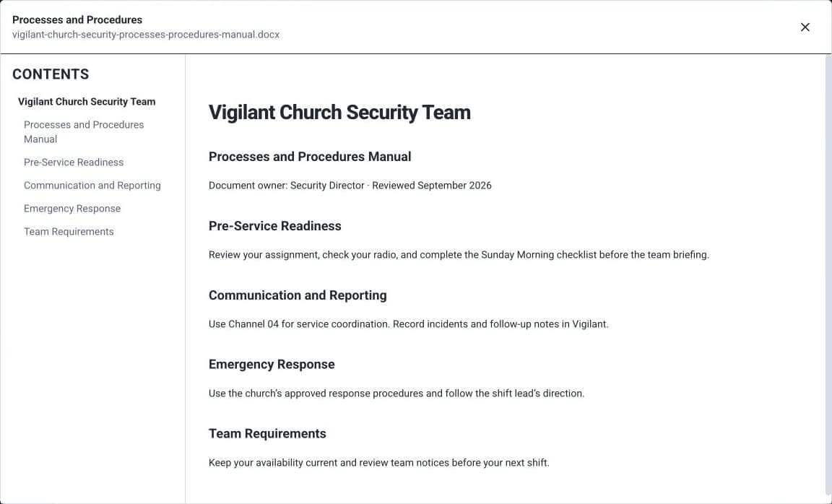Close the Processes and Procedures document viewer

[x=805, y=27]
